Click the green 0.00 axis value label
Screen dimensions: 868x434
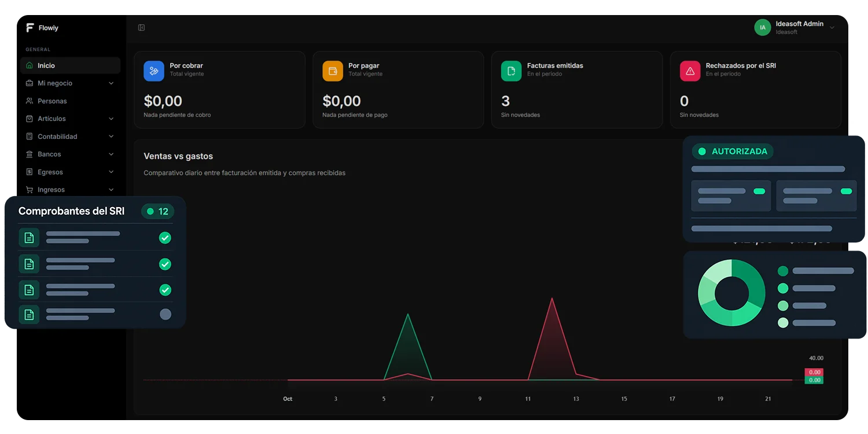[x=814, y=380]
